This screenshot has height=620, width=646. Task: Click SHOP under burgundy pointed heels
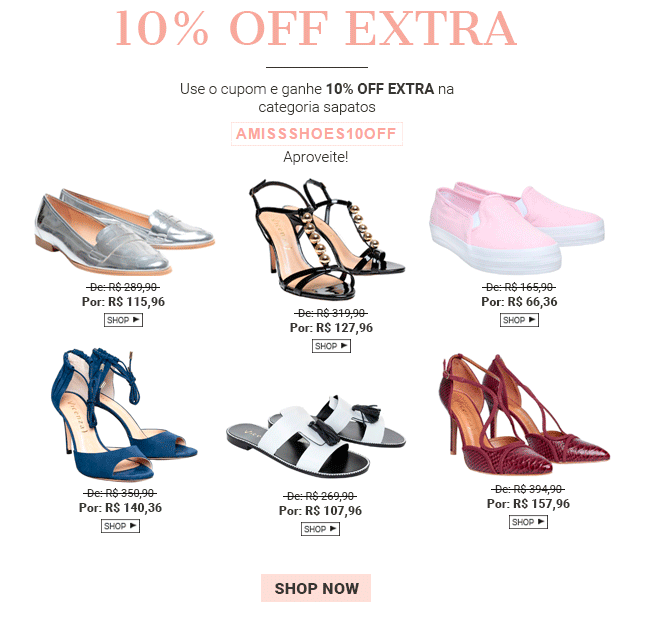528,522
